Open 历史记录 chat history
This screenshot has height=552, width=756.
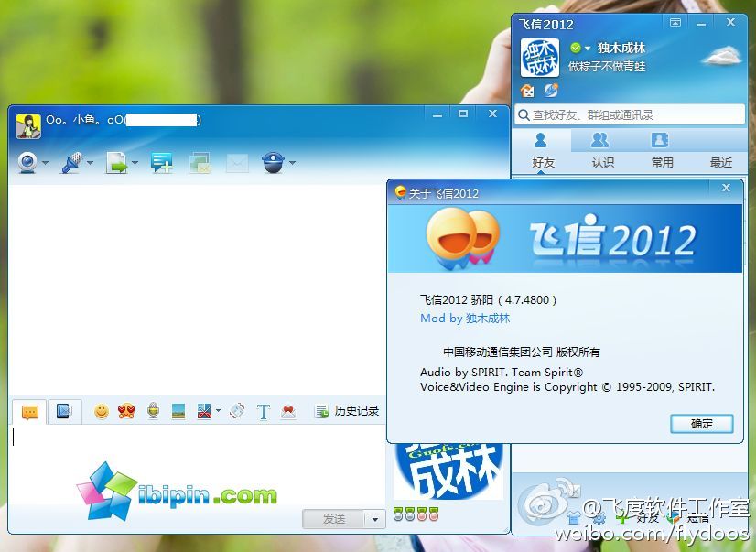click(x=347, y=411)
